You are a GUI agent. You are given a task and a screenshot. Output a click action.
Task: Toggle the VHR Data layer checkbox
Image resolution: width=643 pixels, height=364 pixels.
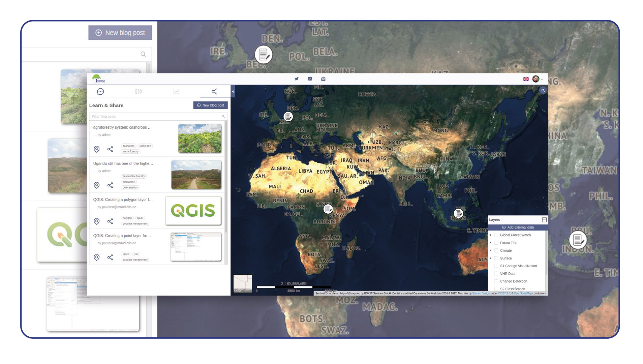(x=496, y=274)
